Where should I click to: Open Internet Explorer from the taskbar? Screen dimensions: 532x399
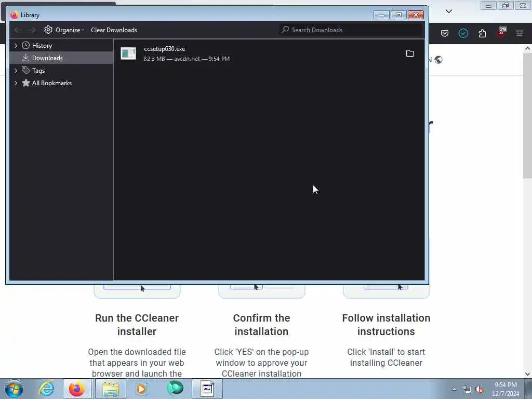46,389
